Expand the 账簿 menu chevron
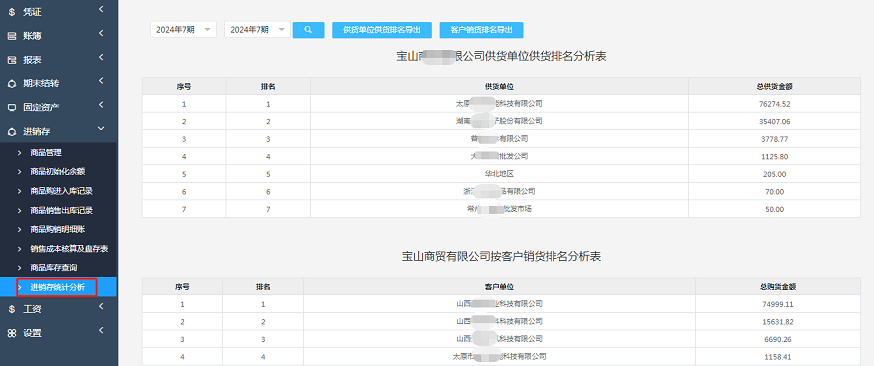Viewport: 874px width, 366px height. [x=101, y=33]
